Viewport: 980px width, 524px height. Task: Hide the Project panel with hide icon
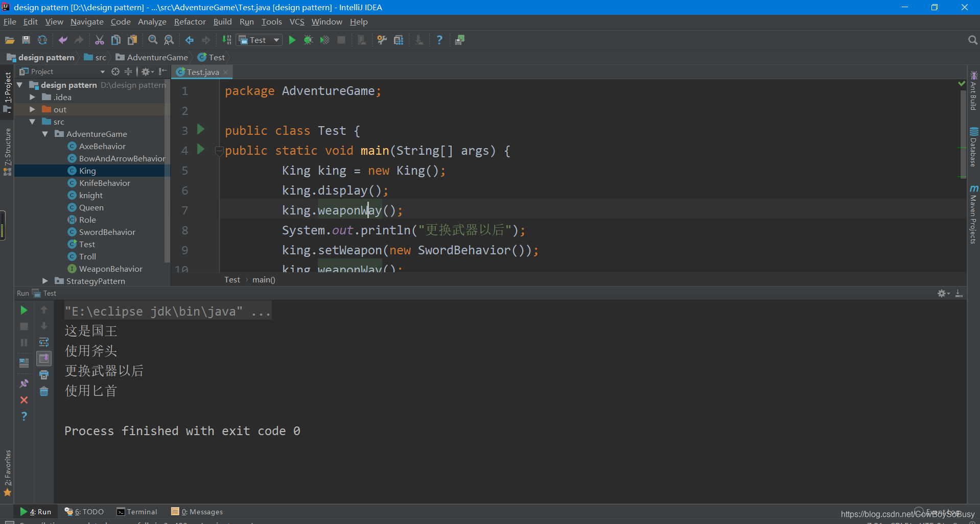[x=163, y=72]
